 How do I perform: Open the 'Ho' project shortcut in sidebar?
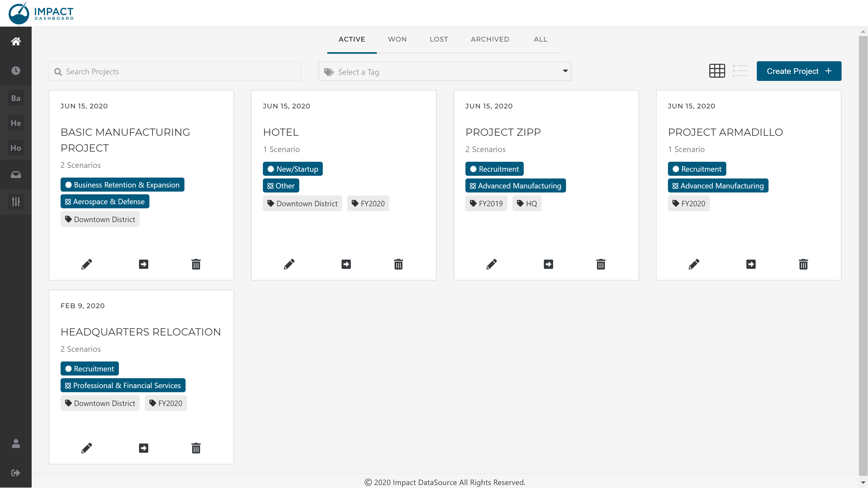(16, 148)
